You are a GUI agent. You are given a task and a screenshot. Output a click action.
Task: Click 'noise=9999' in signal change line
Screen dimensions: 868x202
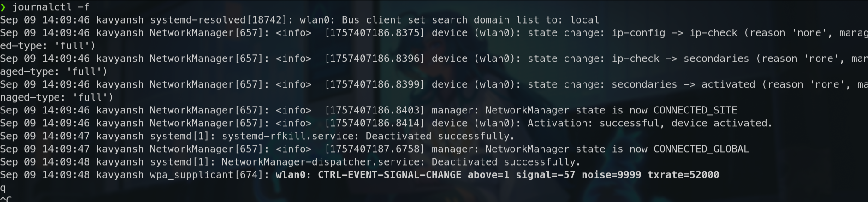[x=611, y=175]
